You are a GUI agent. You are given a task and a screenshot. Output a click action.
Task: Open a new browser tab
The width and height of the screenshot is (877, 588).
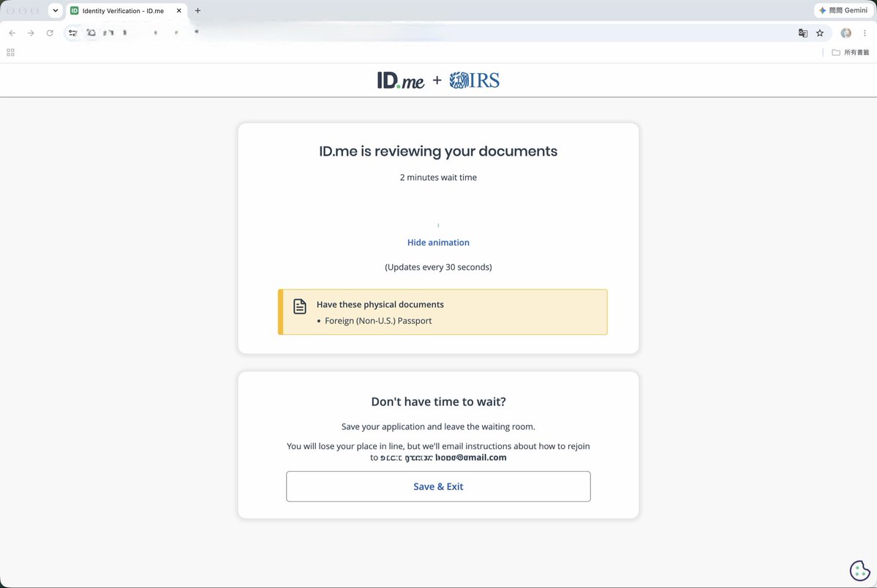pos(197,11)
